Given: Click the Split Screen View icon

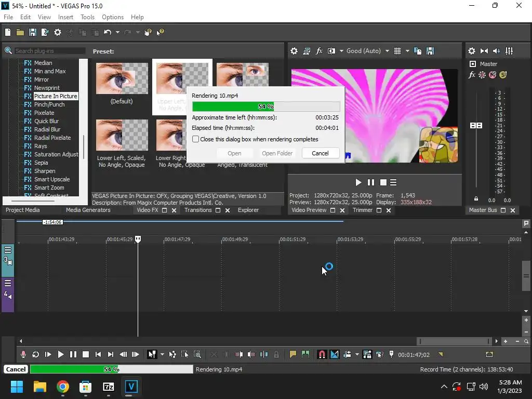Looking at the screenshot, I should [x=331, y=51].
